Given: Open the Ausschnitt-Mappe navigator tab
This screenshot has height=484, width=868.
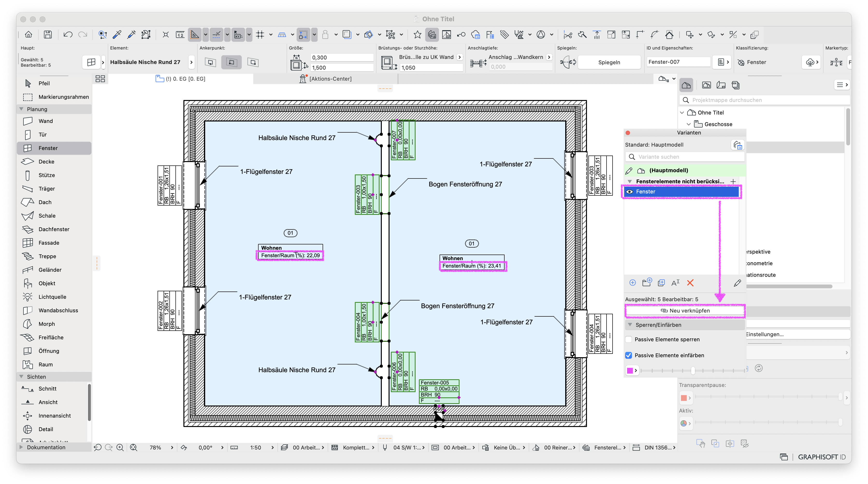Looking at the screenshot, I should (706, 85).
